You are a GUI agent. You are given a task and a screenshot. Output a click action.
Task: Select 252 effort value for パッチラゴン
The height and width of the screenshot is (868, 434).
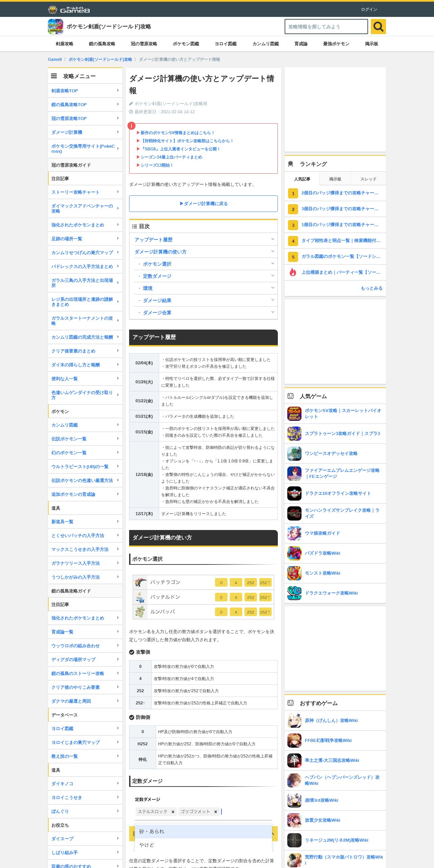coord(250,582)
